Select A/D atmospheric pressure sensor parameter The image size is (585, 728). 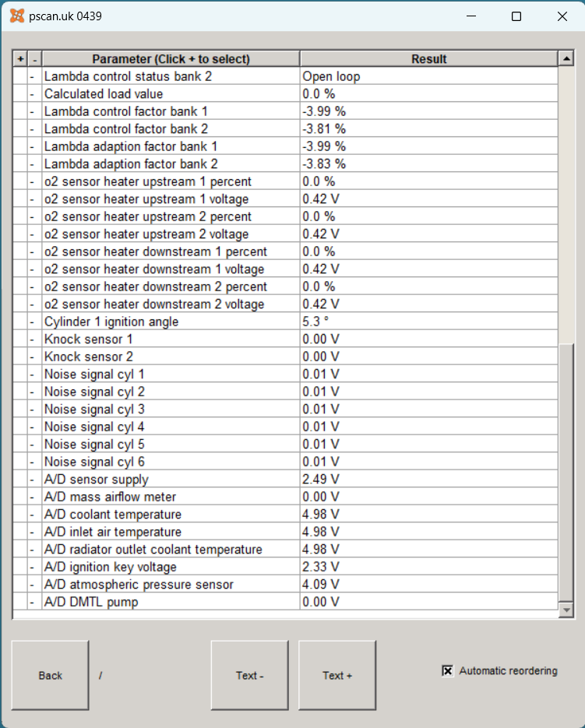click(171, 585)
